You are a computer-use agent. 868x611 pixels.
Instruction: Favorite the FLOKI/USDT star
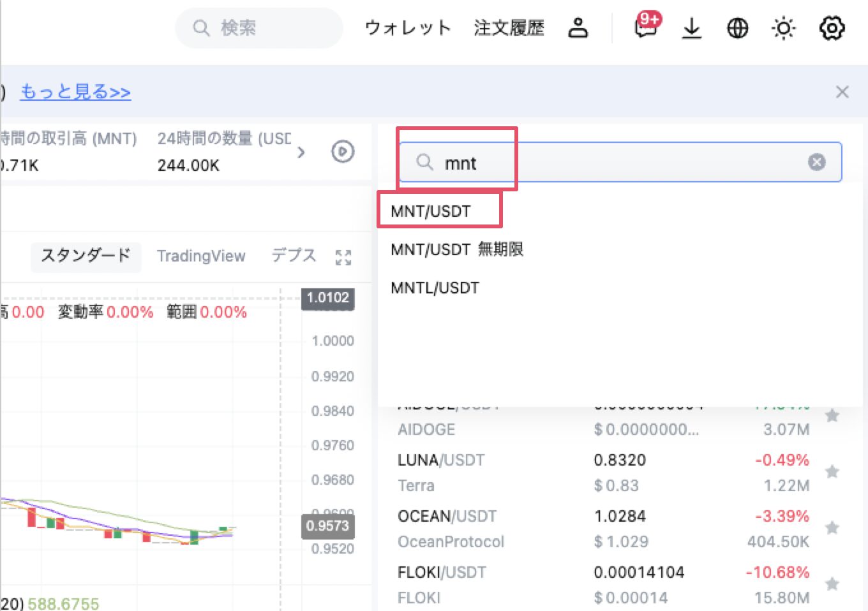[x=832, y=584]
